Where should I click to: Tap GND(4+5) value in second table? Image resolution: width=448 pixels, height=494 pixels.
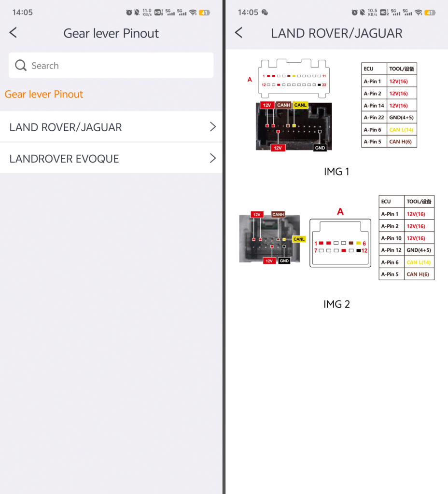[419, 250]
